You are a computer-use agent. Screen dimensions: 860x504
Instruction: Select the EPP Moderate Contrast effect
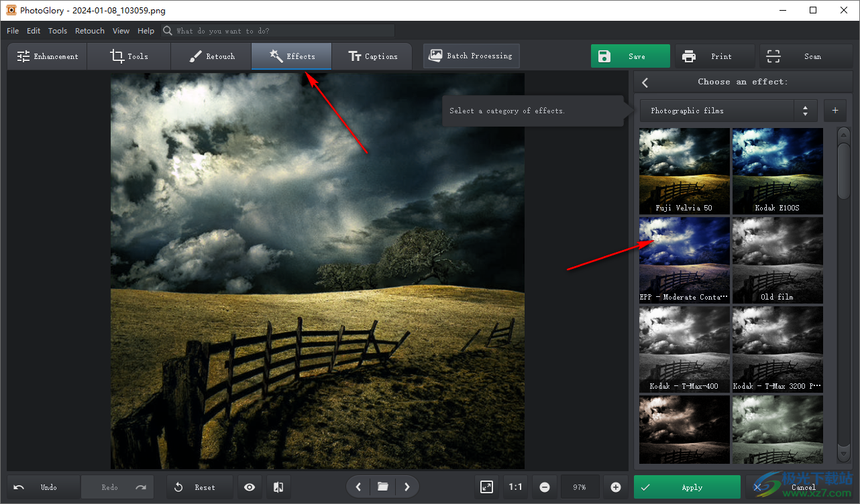(x=684, y=260)
